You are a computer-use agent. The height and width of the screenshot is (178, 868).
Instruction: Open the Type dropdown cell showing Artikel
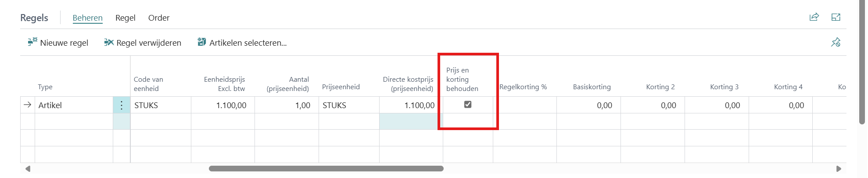click(74, 105)
